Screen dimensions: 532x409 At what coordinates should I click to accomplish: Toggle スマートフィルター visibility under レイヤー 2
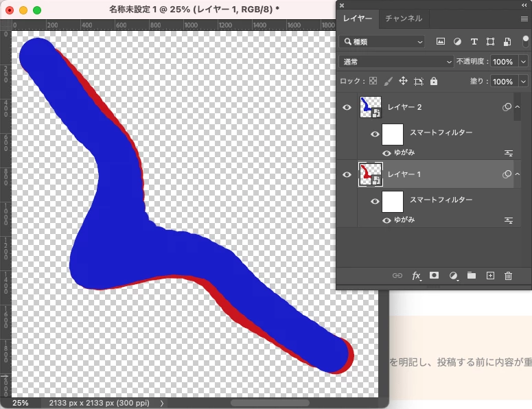[x=375, y=135]
